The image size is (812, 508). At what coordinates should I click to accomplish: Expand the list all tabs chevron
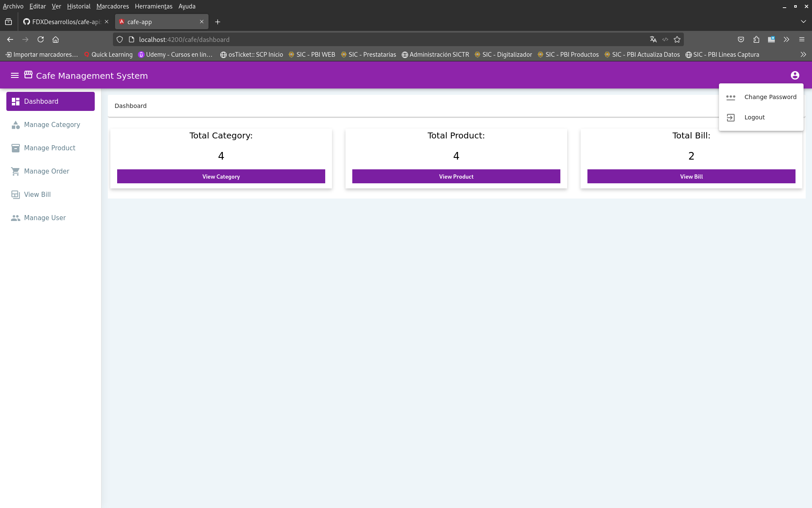[x=803, y=22]
